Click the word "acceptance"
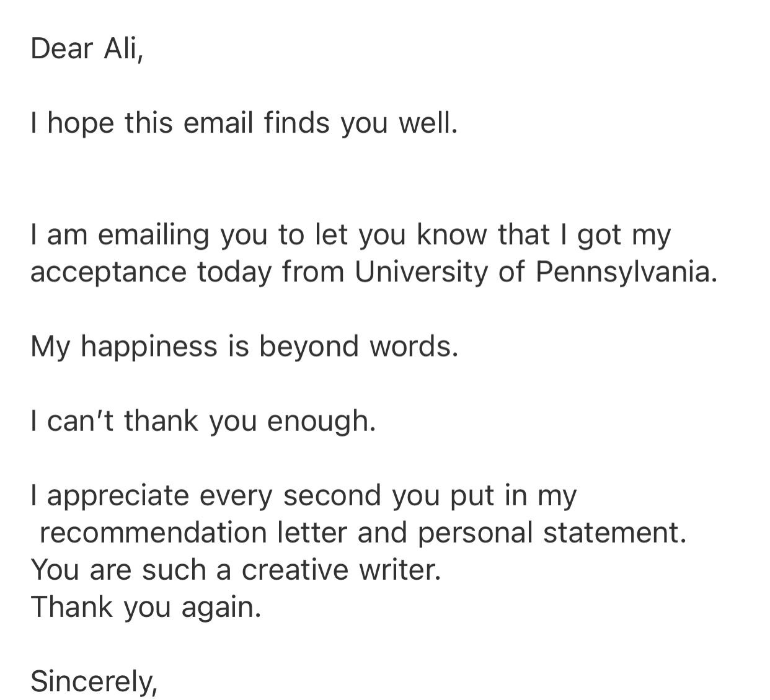The image size is (770, 700). pos(108,272)
